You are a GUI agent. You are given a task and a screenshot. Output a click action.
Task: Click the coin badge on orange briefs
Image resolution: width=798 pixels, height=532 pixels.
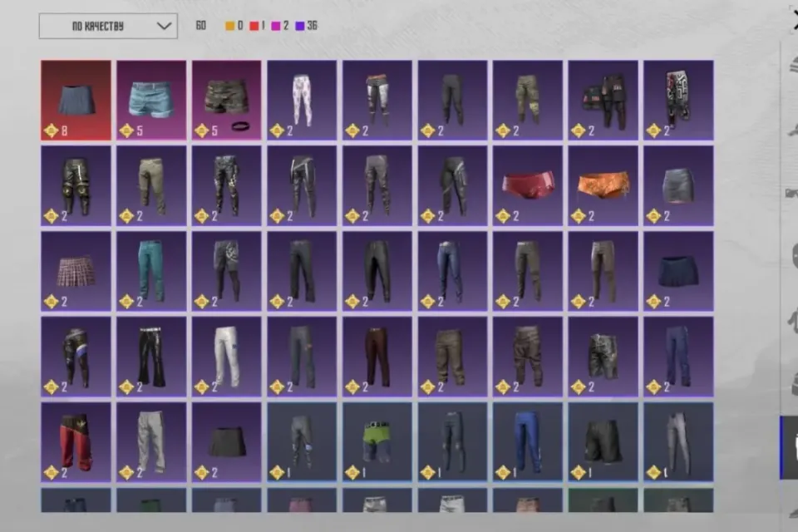579,216
